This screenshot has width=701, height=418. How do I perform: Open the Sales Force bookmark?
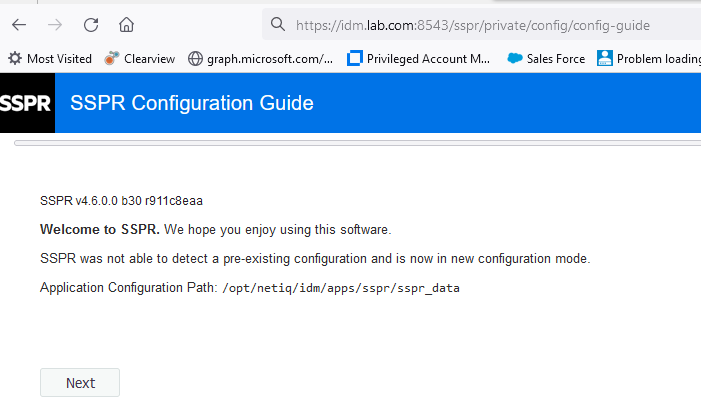(x=546, y=59)
